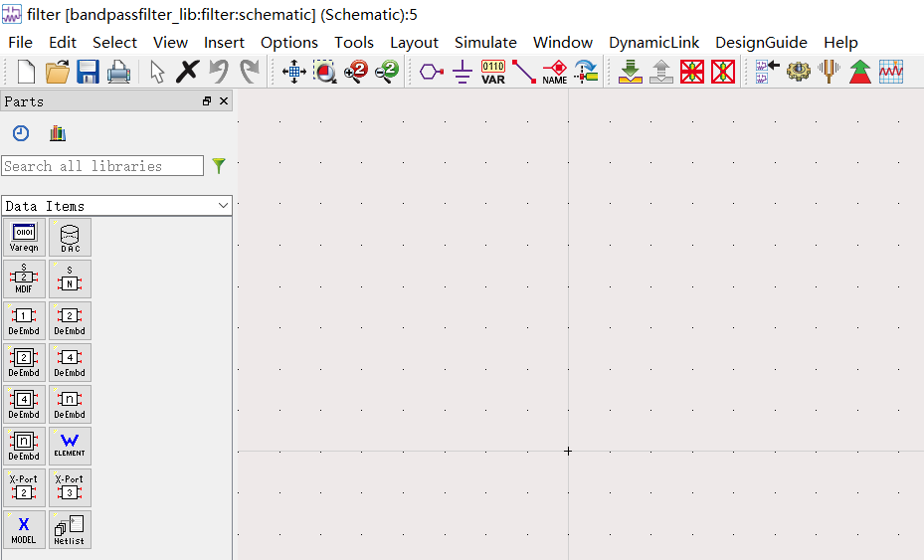Click the black X delete icon

[x=187, y=72]
